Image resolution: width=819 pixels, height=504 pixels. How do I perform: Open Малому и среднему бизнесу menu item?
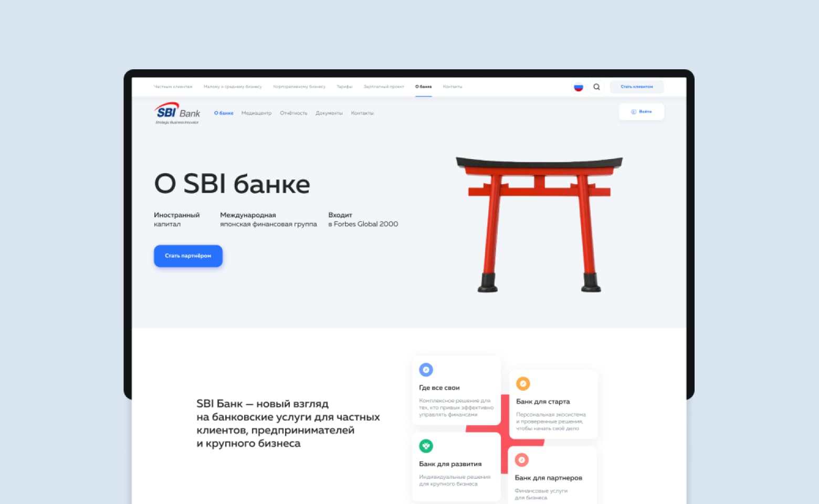click(233, 87)
